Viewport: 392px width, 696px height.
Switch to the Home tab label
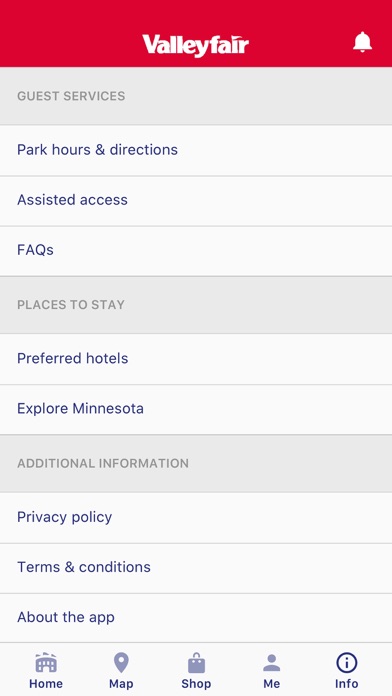point(46,684)
